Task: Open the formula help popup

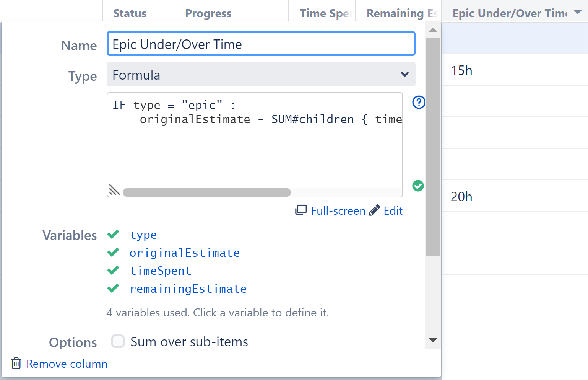Action: (418, 102)
